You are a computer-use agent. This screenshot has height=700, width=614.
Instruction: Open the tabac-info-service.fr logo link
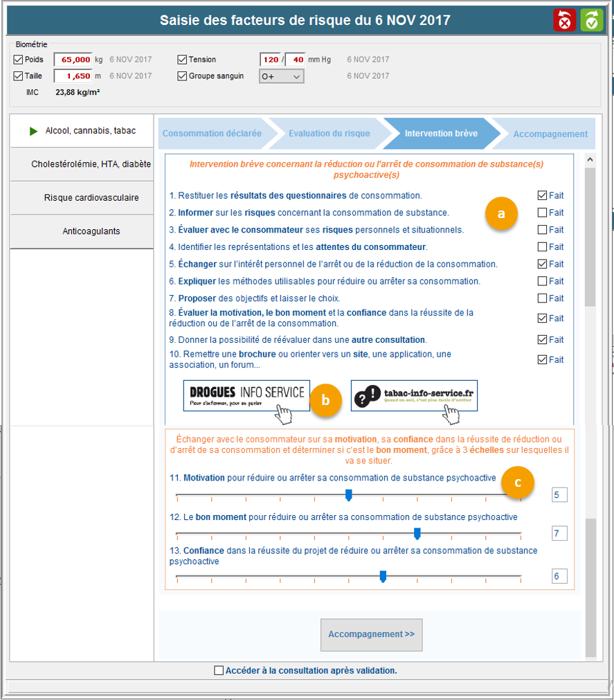[x=414, y=395]
